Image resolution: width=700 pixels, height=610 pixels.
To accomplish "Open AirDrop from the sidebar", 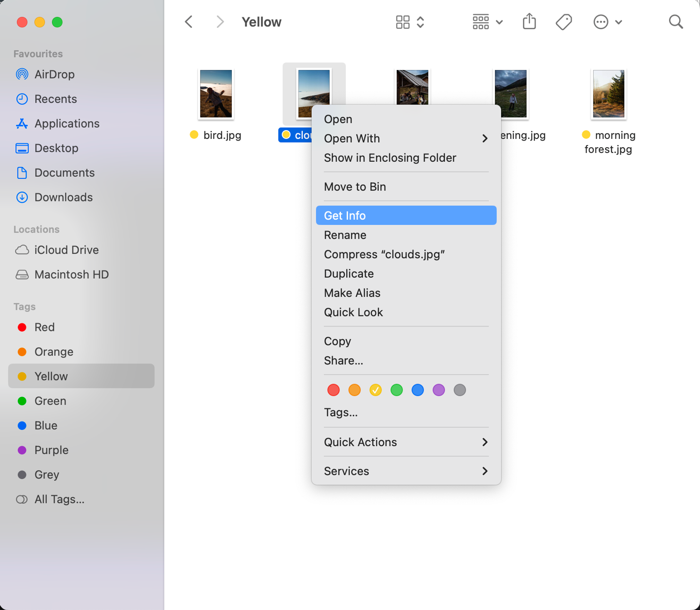I will [56, 74].
